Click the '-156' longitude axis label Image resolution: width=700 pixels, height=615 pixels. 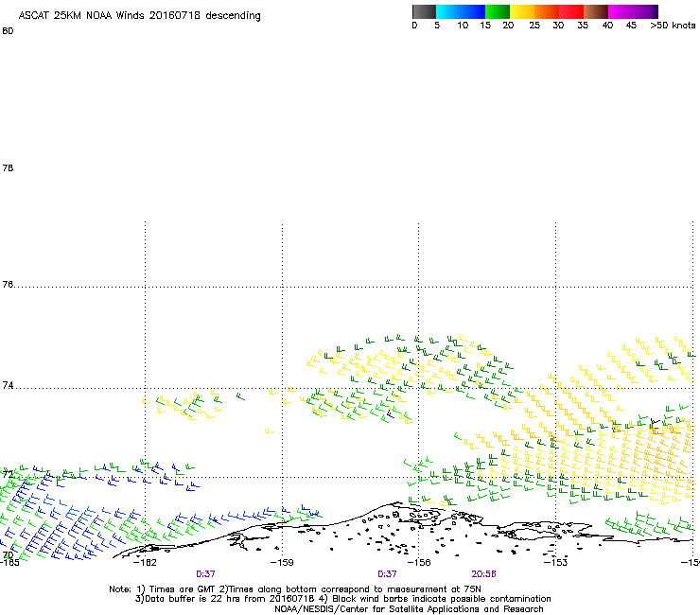[419, 563]
